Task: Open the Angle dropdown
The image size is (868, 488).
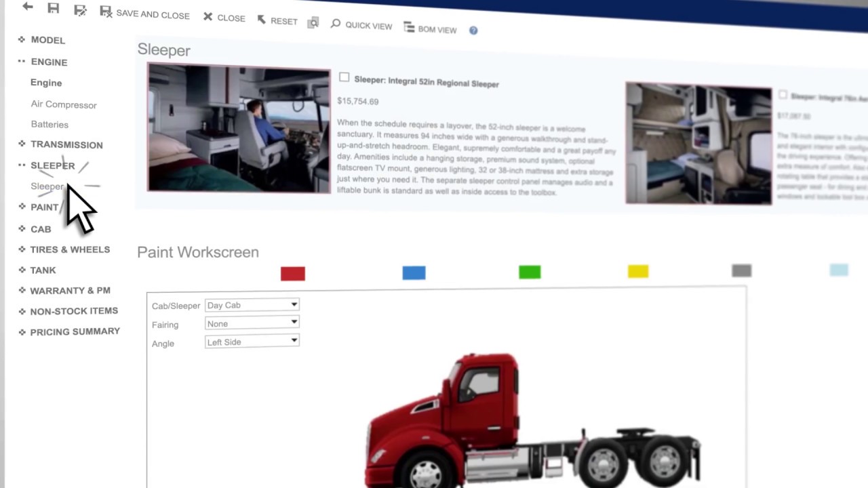Action: (x=252, y=342)
